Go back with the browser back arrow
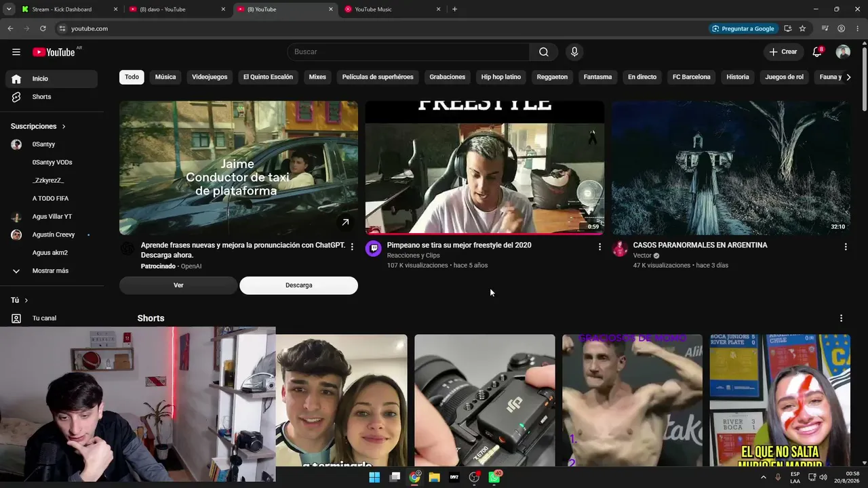This screenshot has width=868, height=488. (10, 28)
